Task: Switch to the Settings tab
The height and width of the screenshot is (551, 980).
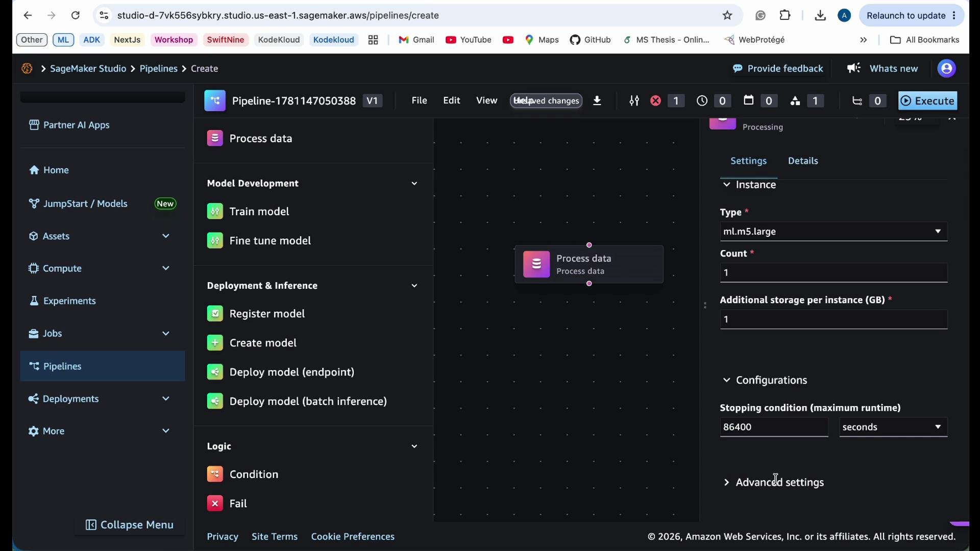Action: [748, 161]
